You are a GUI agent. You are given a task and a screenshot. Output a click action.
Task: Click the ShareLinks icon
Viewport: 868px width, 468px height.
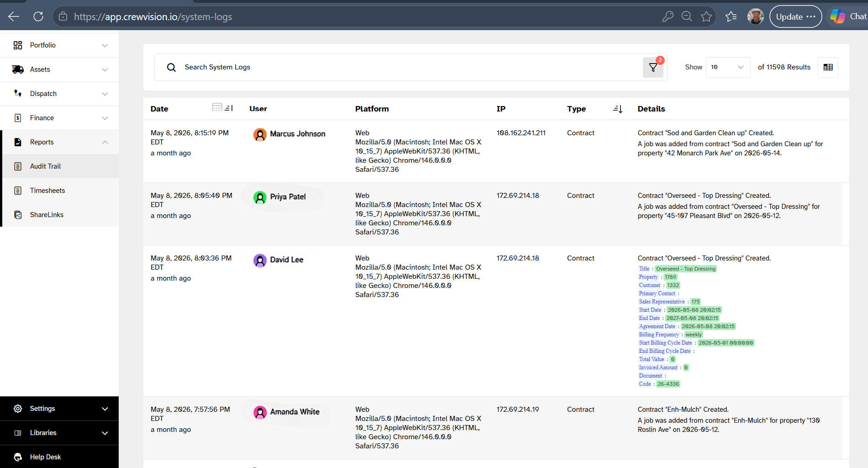pyautogui.click(x=18, y=215)
